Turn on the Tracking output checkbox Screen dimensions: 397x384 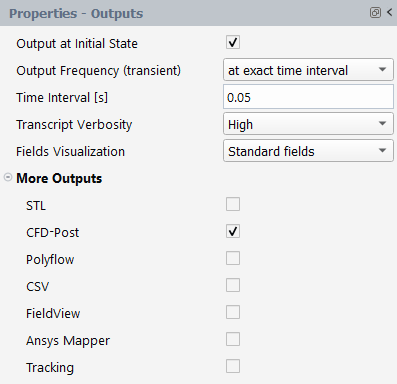coord(233,366)
